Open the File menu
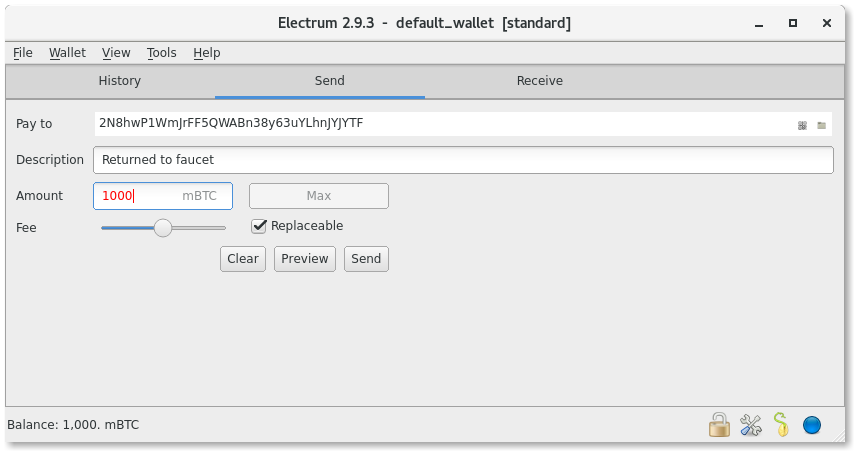The width and height of the screenshot is (854, 451). point(23,53)
